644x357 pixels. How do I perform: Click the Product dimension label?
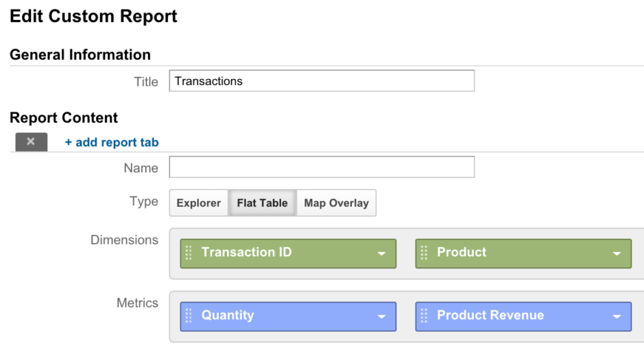(462, 252)
